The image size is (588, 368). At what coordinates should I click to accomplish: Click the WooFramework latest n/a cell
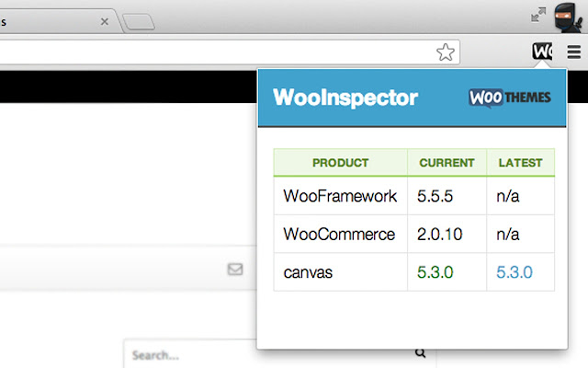click(x=521, y=196)
